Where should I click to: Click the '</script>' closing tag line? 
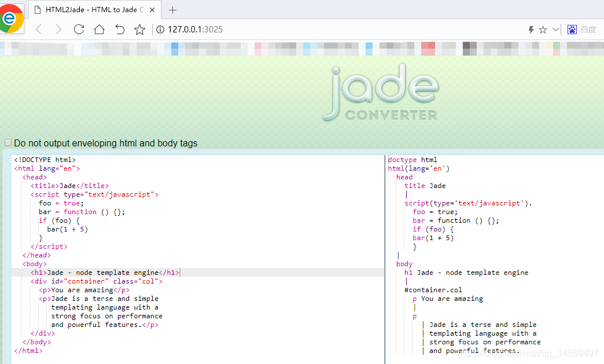[x=49, y=247]
